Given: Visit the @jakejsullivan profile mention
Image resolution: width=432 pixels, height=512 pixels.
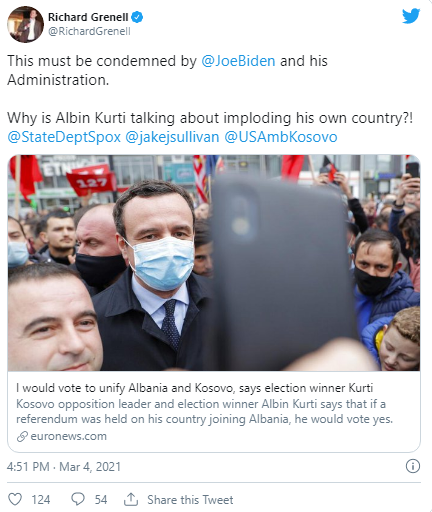Looking at the screenshot, I should point(172,137).
